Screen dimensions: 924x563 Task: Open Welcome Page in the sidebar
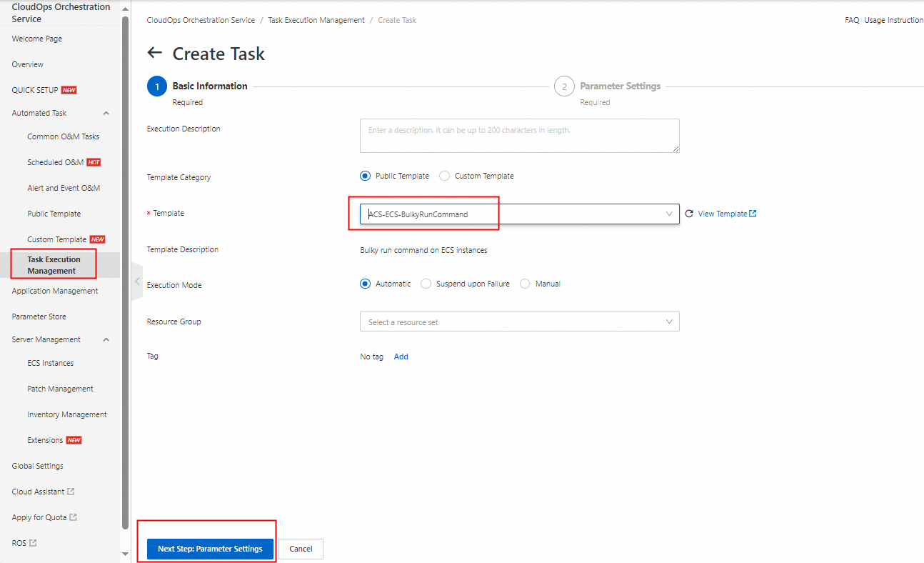coord(37,39)
